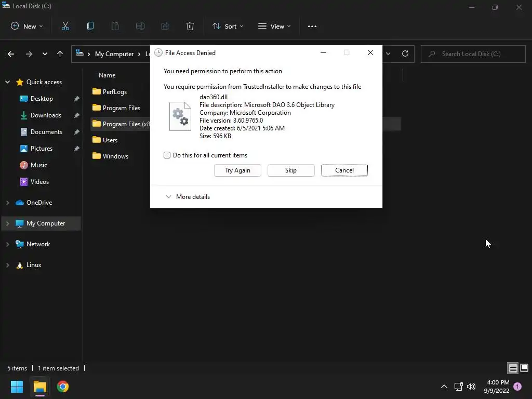Launch Chrome from the taskbar
The width and height of the screenshot is (532, 399).
coord(63,387)
